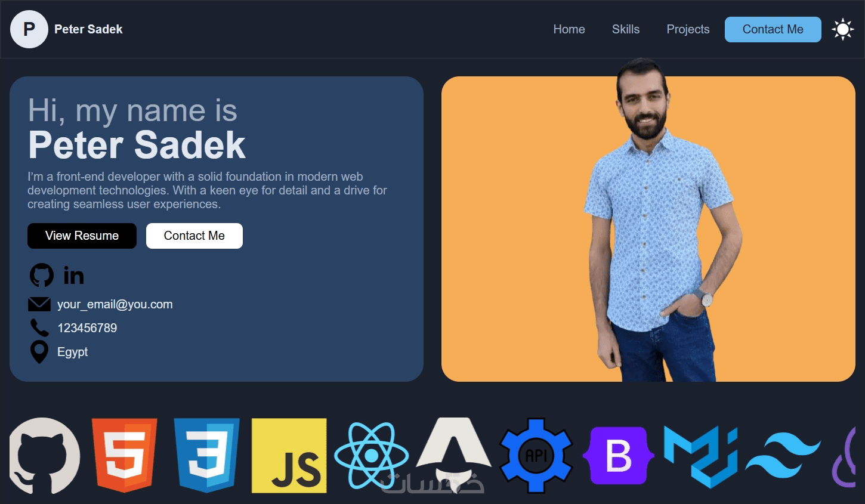The image size is (865, 504).
Task: Select the Material UI skill icon
Action: tap(701, 457)
